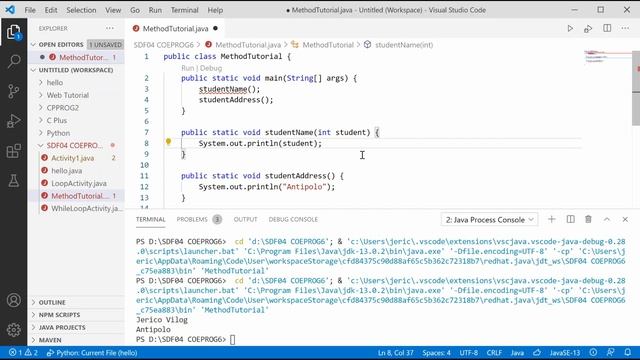Click the feedback icon in status bar

(x=611, y=352)
